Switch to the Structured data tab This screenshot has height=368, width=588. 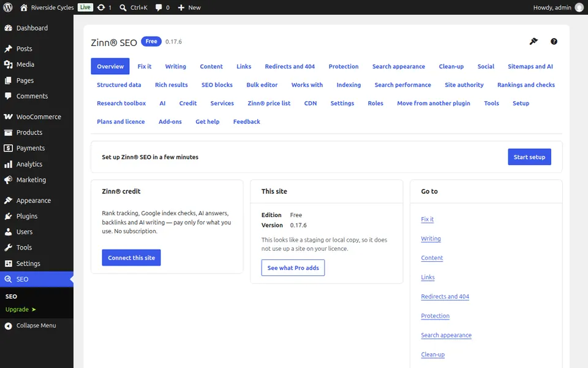(x=119, y=85)
